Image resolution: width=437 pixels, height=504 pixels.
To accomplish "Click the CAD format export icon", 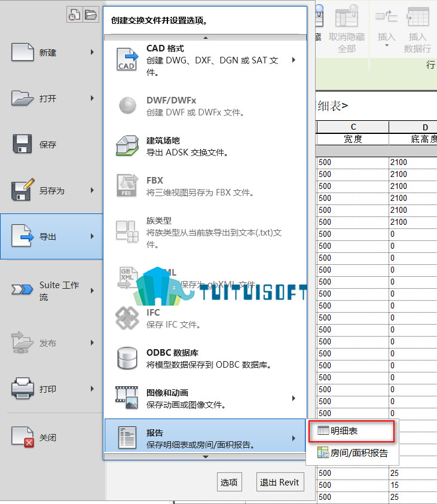I will (x=127, y=59).
